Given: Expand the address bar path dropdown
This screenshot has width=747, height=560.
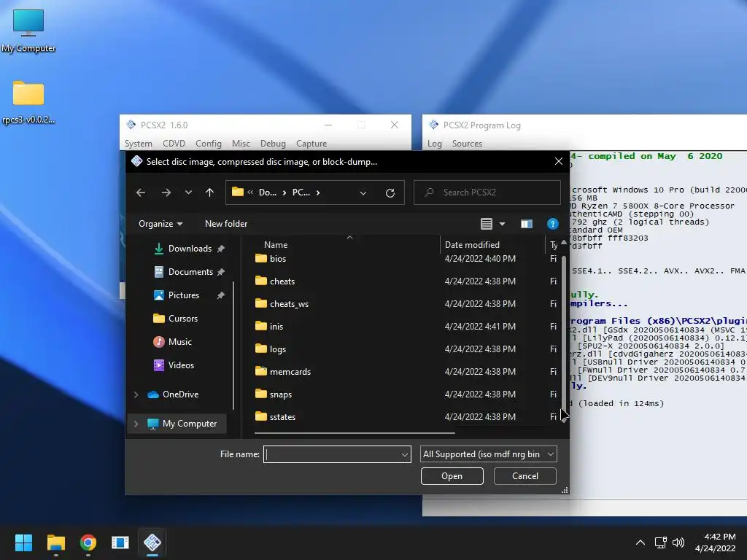Looking at the screenshot, I should point(363,192).
